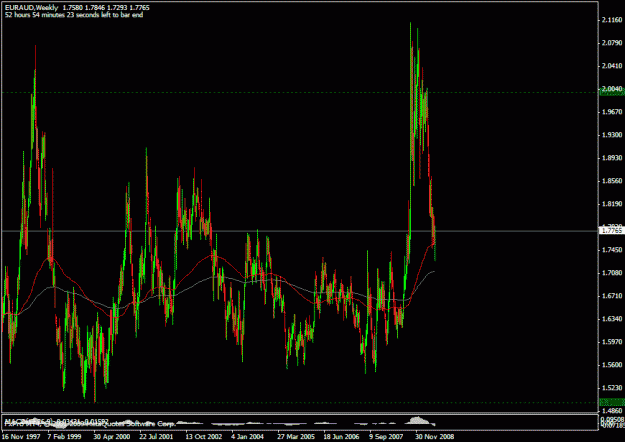The height and width of the screenshot is (442, 625).
Task: Click the 1.9670 price axis label
Action: click(613, 112)
